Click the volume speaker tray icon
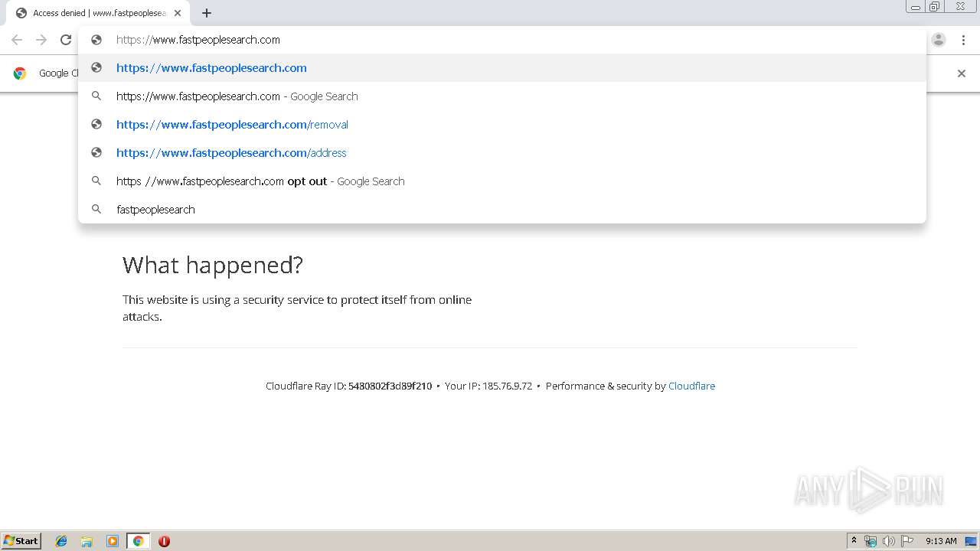Image resolution: width=980 pixels, height=551 pixels. pos(888,541)
